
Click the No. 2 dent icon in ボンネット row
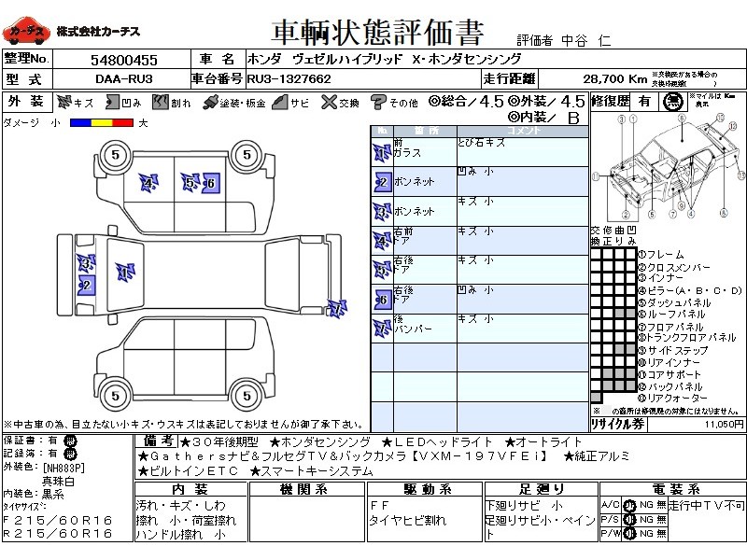coord(382,182)
